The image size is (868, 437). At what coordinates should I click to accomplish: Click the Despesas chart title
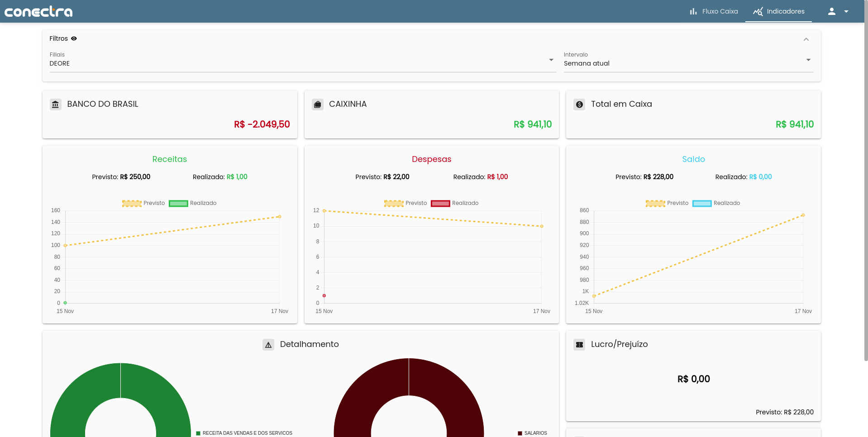point(432,159)
